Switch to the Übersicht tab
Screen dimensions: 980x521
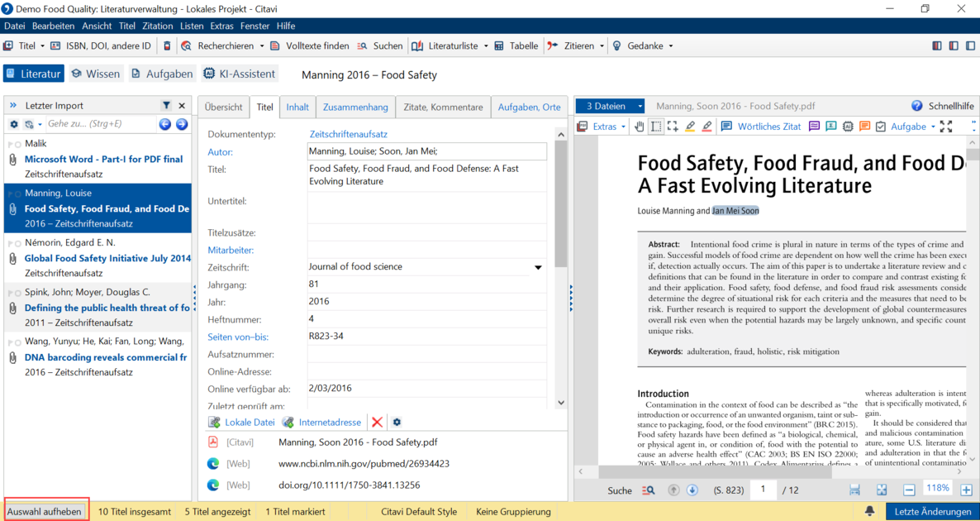[223, 107]
